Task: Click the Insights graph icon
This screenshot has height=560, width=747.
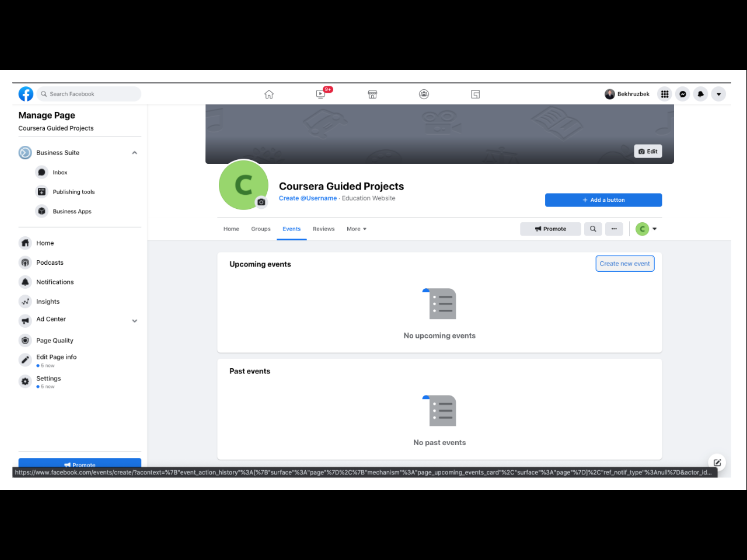Action: [25, 302]
